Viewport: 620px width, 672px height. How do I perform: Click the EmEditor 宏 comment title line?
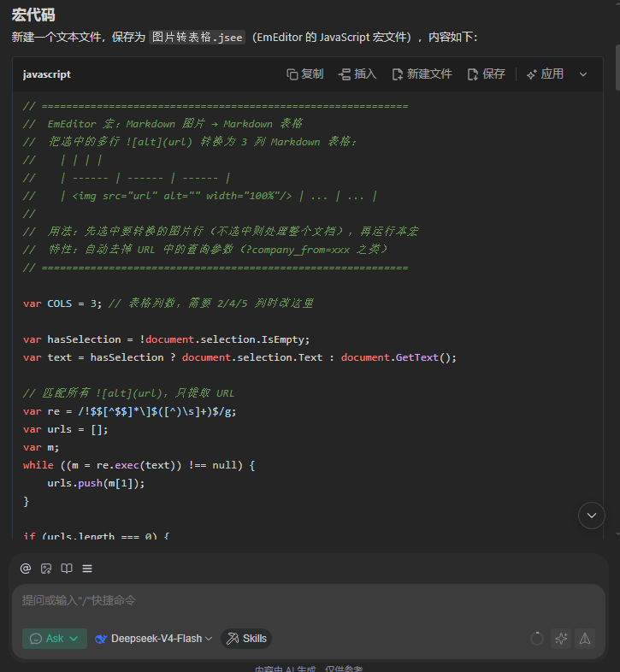point(163,124)
